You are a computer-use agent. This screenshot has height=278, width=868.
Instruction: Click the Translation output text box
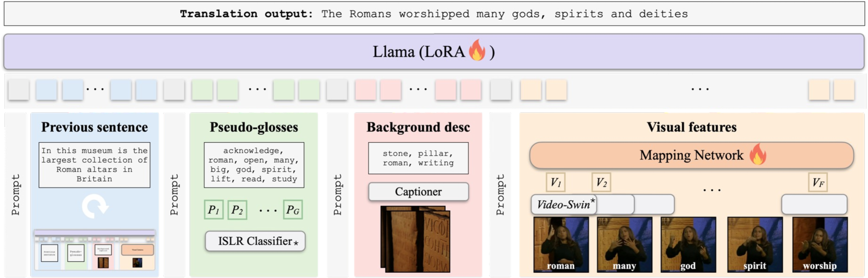tap(434, 14)
